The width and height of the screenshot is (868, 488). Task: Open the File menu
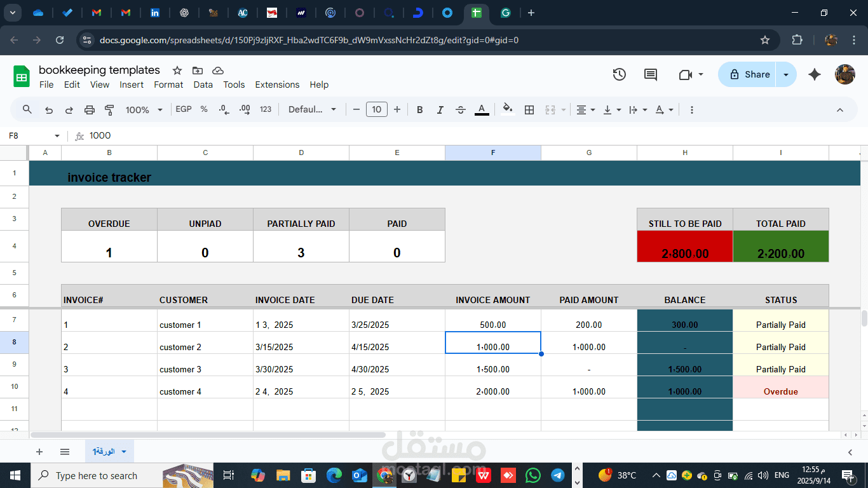coord(46,85)
